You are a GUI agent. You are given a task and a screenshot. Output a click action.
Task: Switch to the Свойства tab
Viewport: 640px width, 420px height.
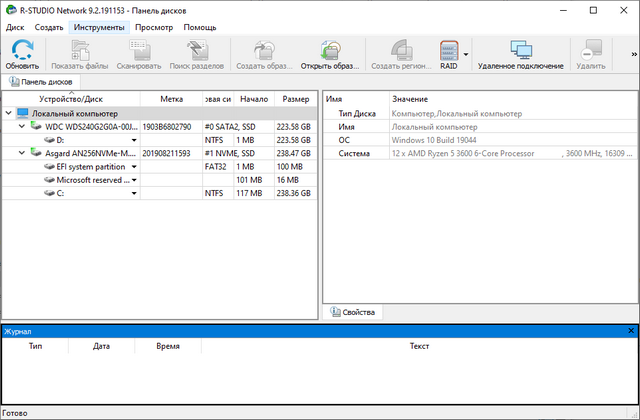[x=352, y=313]
